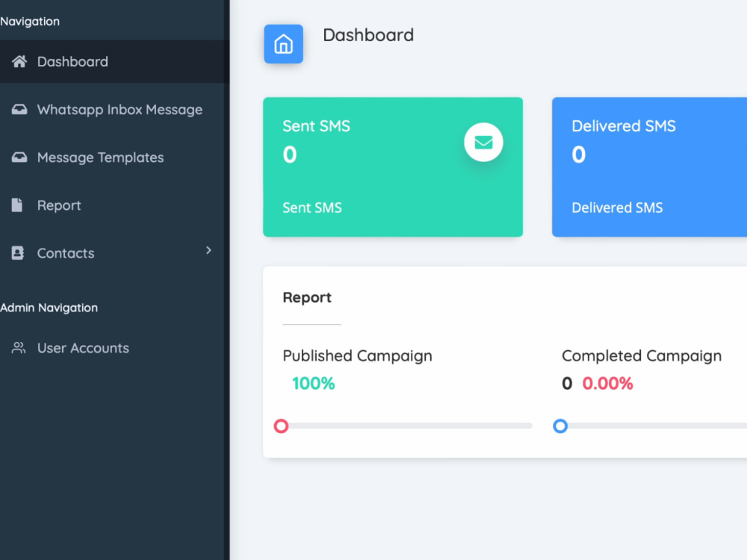The width and height of the screenshot is (747, 560).
Task: Go to Message Templates
Action: 114,157
